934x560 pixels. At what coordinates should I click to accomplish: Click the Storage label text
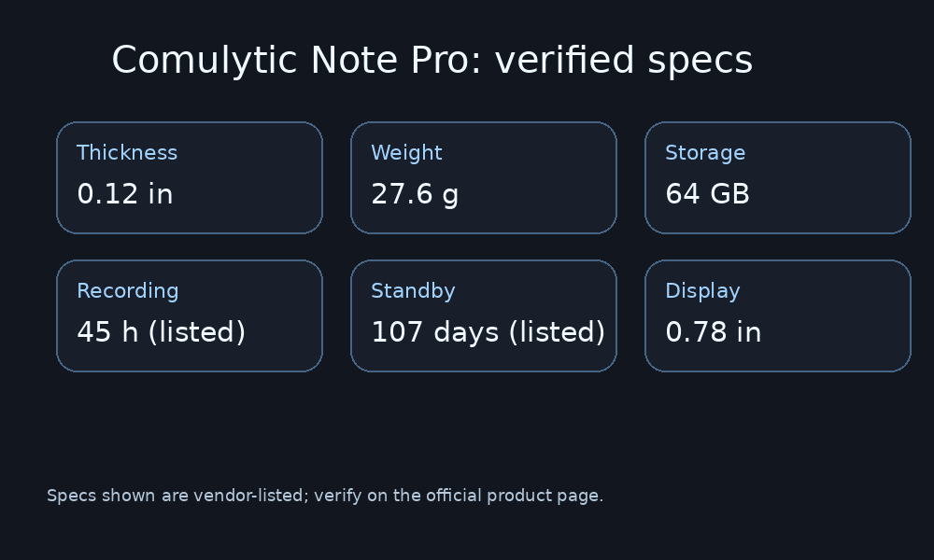click(704, 153)
